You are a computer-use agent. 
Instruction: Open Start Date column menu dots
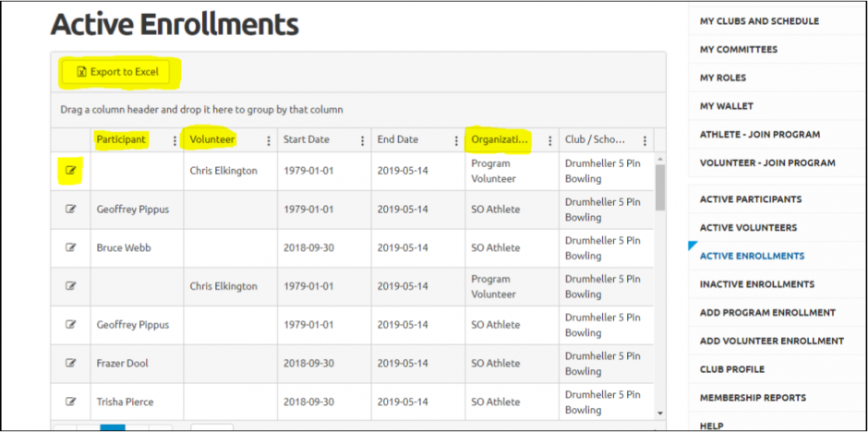tap(363, 141)
